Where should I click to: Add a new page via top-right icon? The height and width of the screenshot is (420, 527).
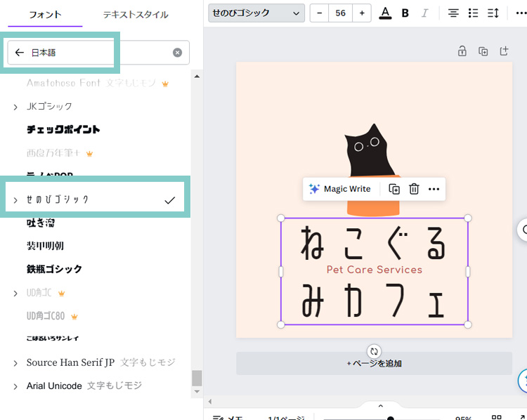[504, 51]
